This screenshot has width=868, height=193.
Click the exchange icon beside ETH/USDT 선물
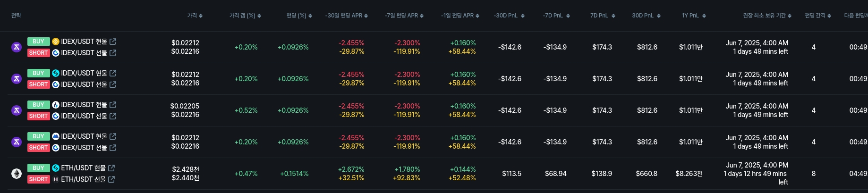(56, 179)
